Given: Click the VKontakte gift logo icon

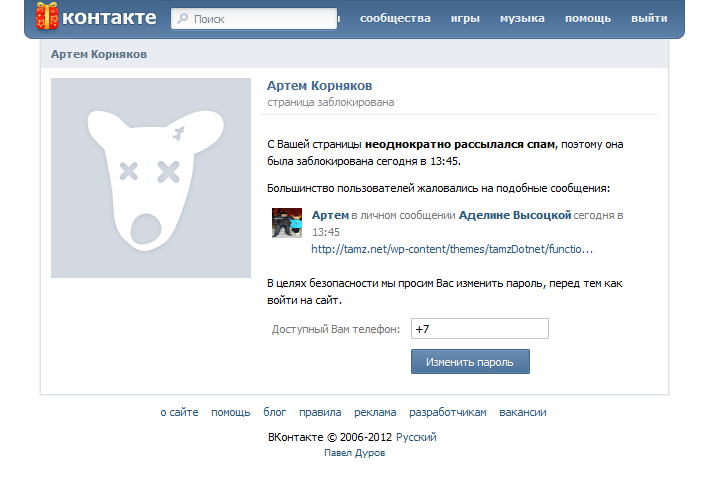Looking at the screenshot, I should [47, 16].
